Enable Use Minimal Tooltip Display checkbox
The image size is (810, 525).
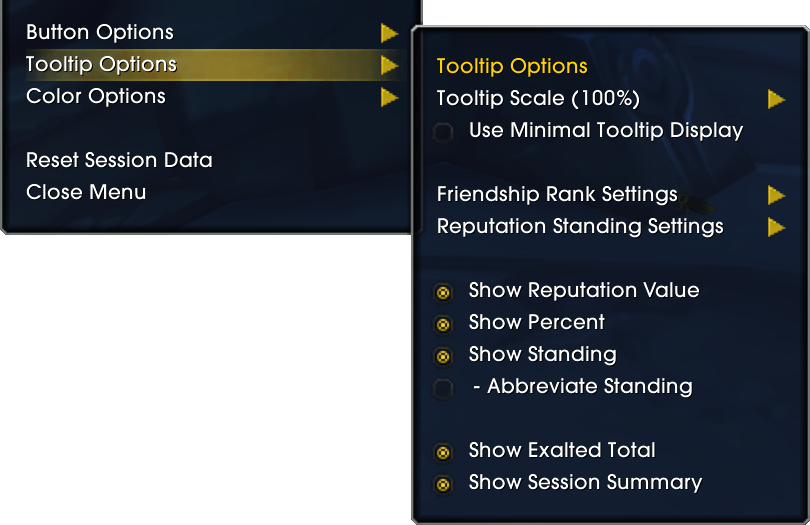point(443,132)
